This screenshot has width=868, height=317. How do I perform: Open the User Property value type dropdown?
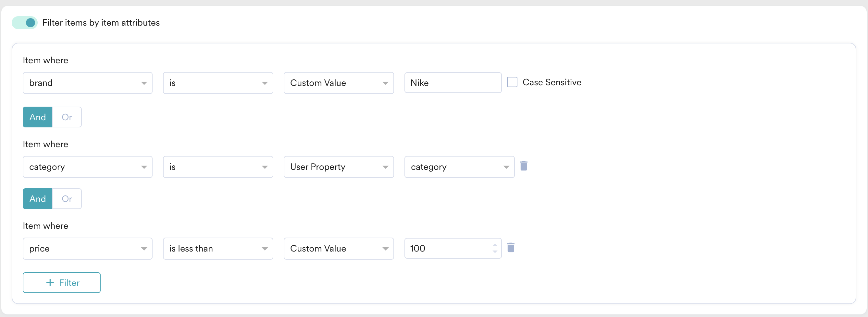tap(338, 167)
